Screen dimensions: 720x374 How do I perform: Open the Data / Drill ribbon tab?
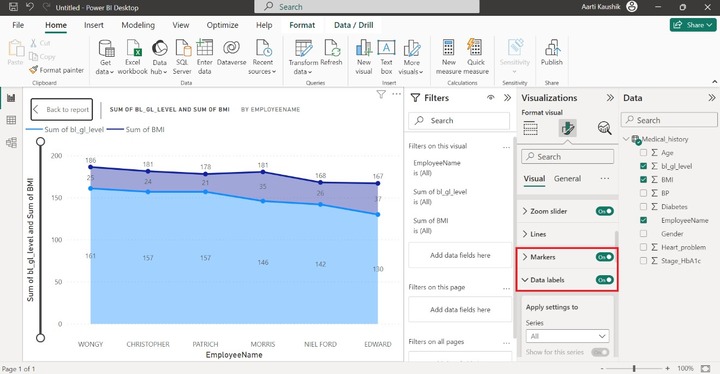tap(354, 25)
